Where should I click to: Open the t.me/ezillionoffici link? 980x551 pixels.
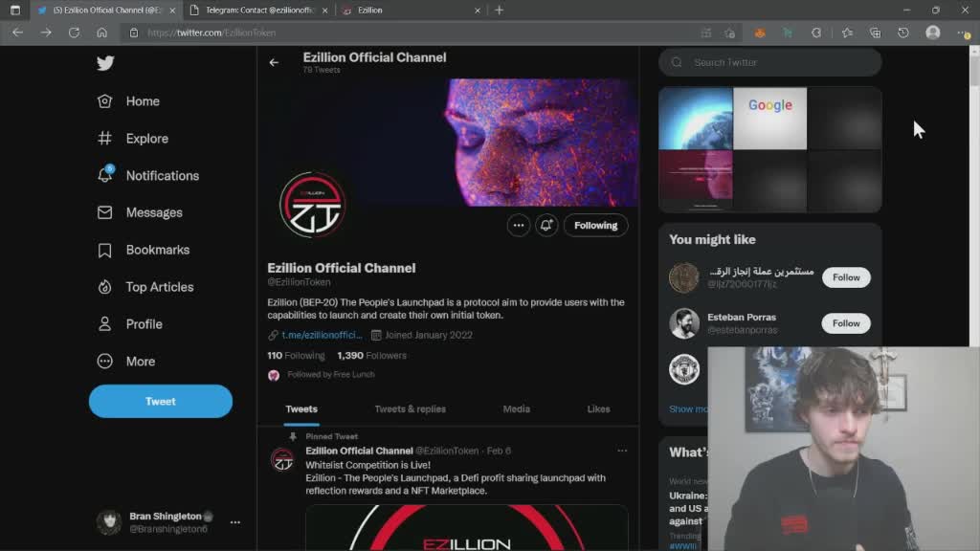(x=322, y=335)
